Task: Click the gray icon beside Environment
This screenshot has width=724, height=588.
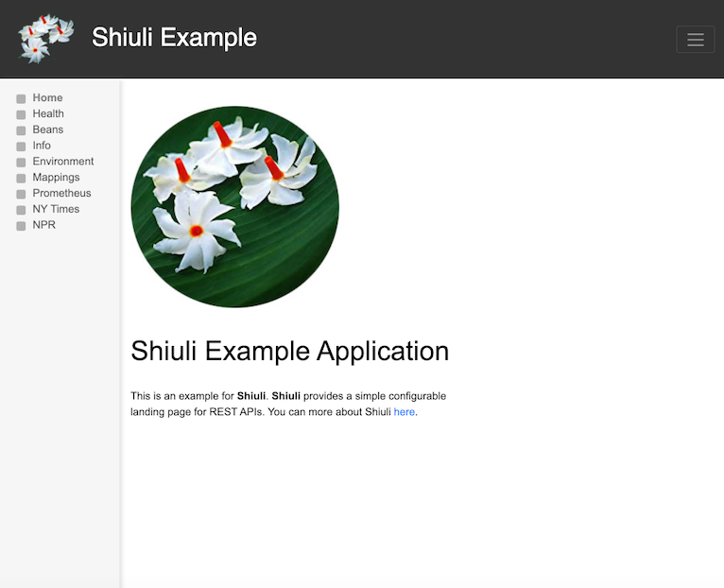Action: 21,163
